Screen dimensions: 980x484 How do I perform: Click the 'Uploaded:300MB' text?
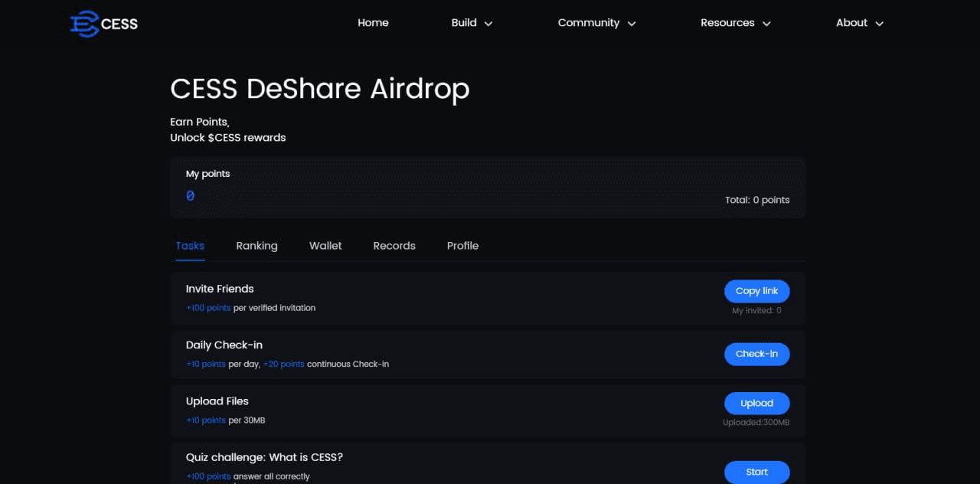pyautogui.click(x=756, y=423)
